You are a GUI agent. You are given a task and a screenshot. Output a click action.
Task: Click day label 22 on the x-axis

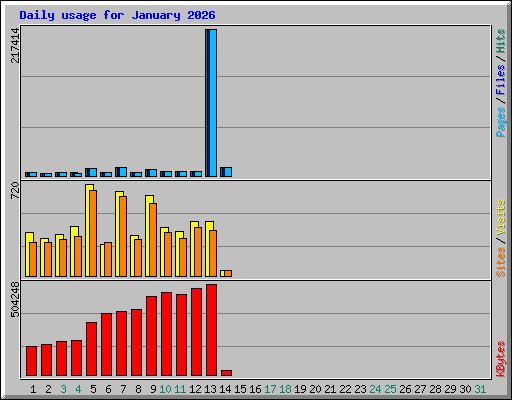[345, 389]
